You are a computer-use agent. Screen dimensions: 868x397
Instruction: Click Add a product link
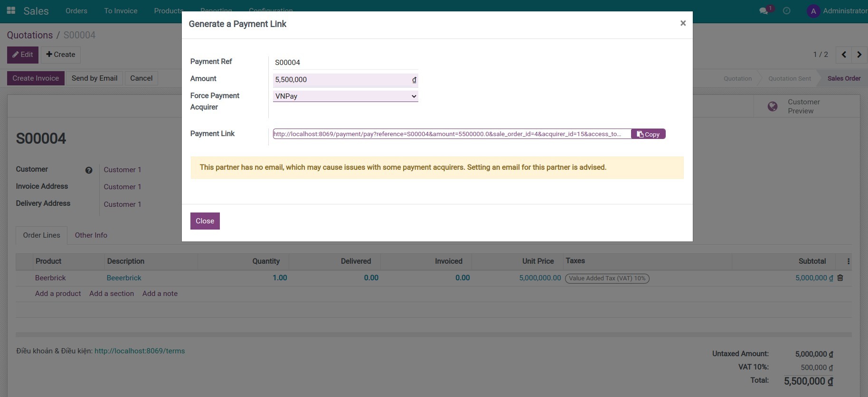(58, 294)
